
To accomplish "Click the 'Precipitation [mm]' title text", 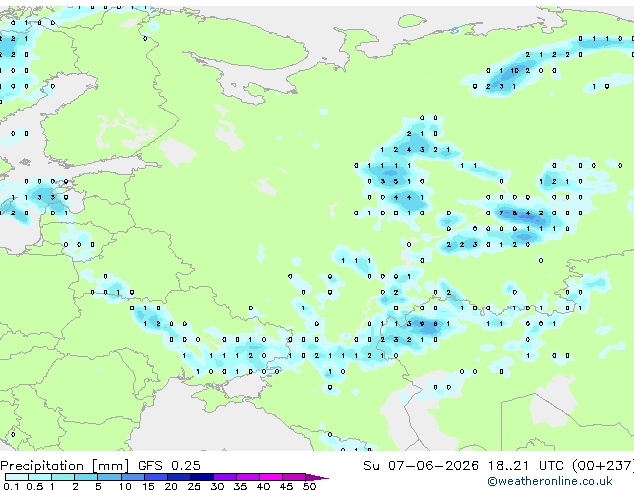I will pyautogui.click(x=65, y=466).
